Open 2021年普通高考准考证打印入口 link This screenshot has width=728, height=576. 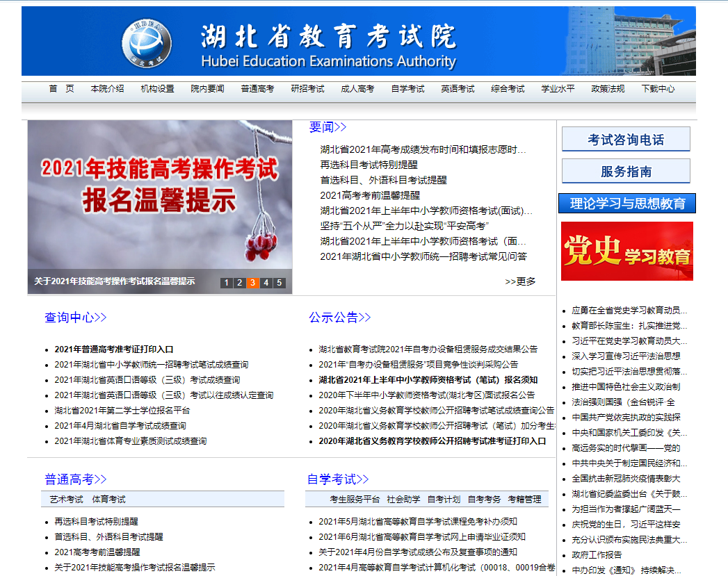click(114, 349)
